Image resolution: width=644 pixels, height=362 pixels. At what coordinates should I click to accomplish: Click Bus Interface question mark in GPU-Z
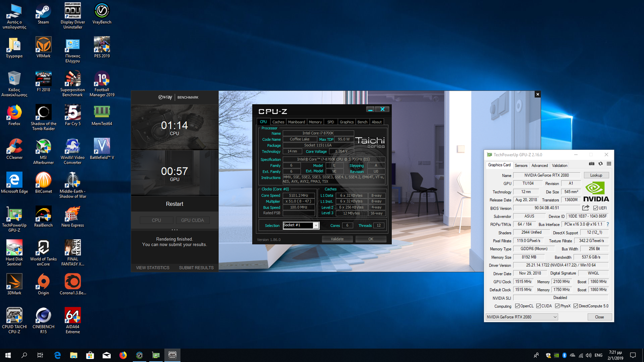(x=608, y=224)
